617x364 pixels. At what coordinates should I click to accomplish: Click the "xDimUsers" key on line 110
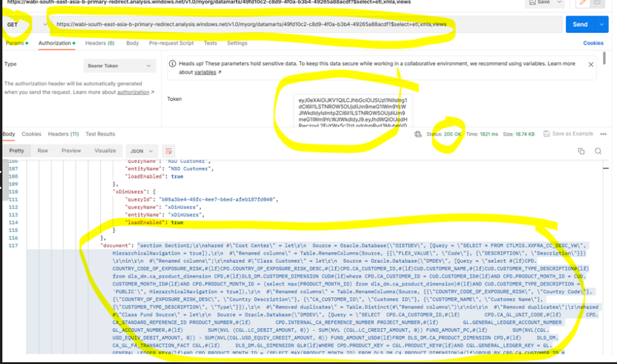click(x=128, y=191)
